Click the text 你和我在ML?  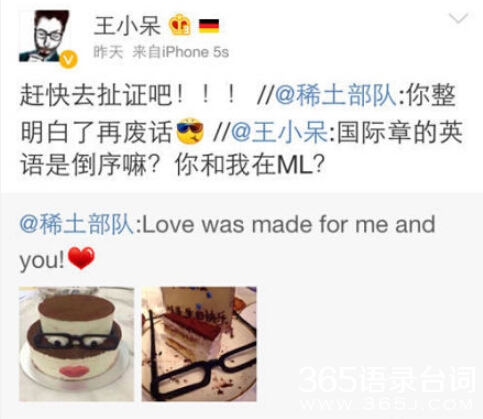(250, 166)
